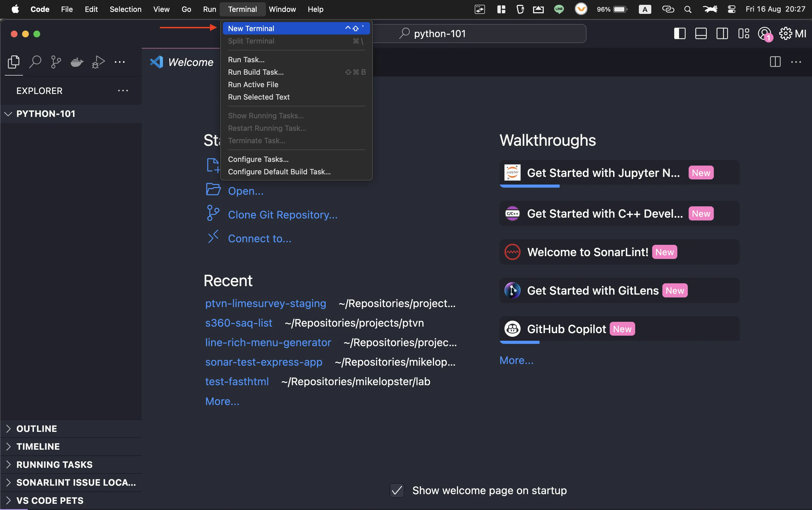Click the C++ walkthrough icon

[512, 213]
